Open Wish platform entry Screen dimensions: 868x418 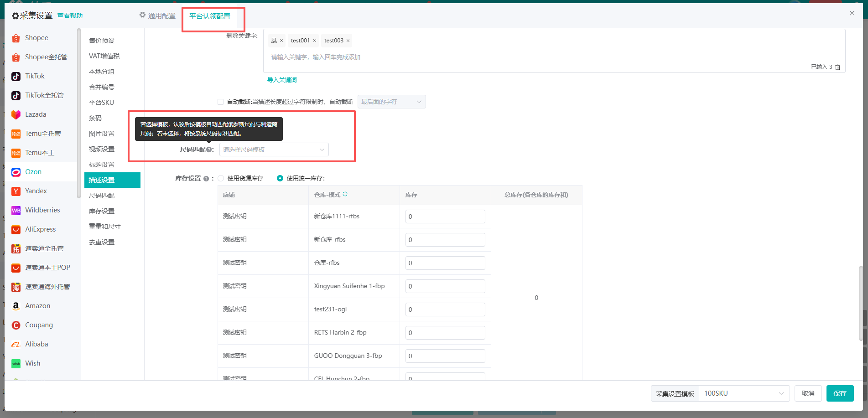pos(32,363)
